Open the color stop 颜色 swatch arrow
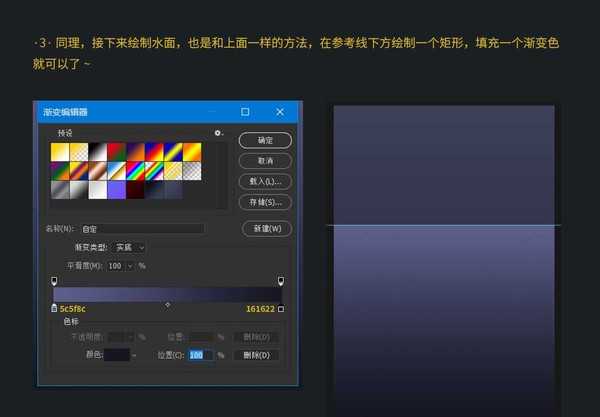 134,355
